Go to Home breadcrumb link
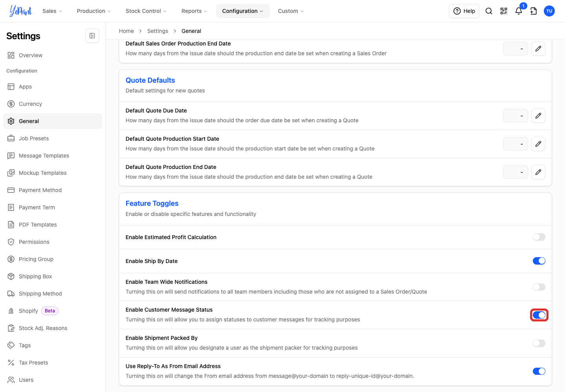The width and height of the screenshot is (565, 392). (126, 31)
